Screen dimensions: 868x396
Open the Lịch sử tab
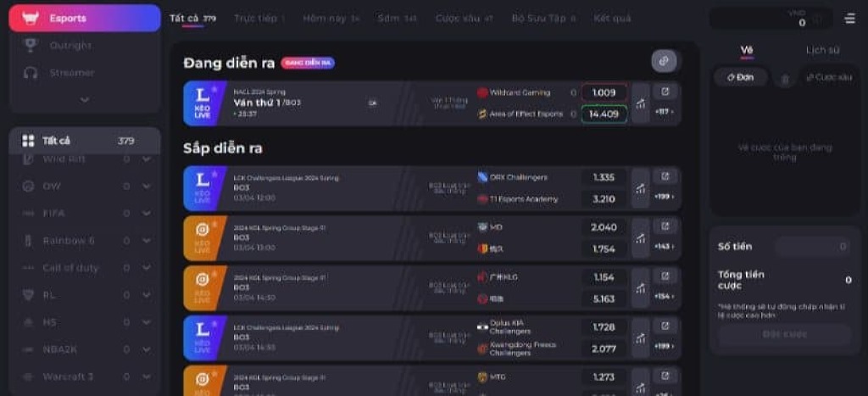[x=822, y=50]
